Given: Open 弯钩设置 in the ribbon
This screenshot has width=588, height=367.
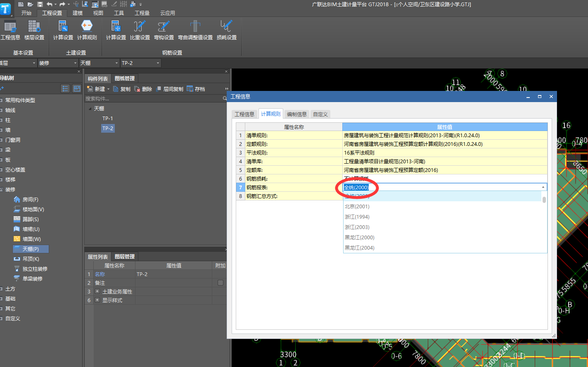Looking at the screenshot, I should coord(164,30).
